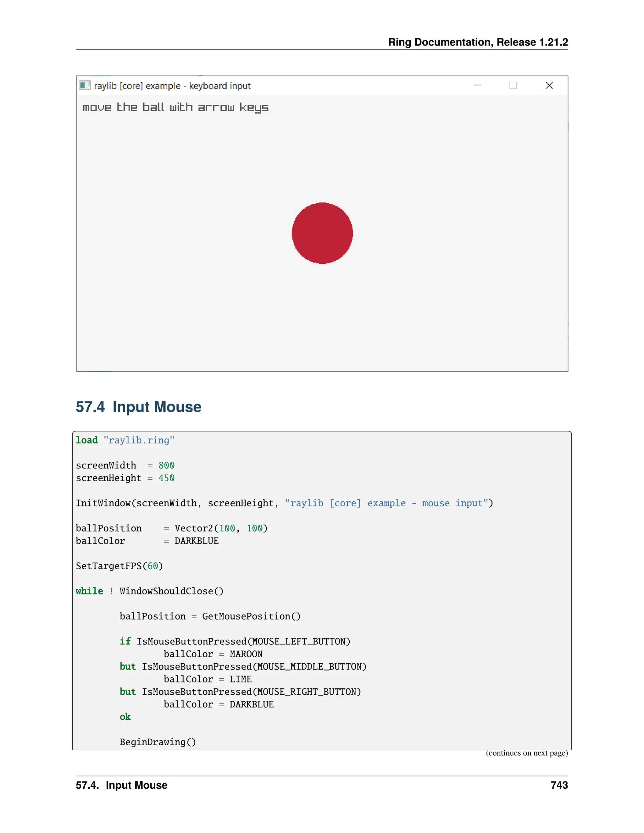Click the raylib window app icon

pyautogui.click(x=84, y=85)
